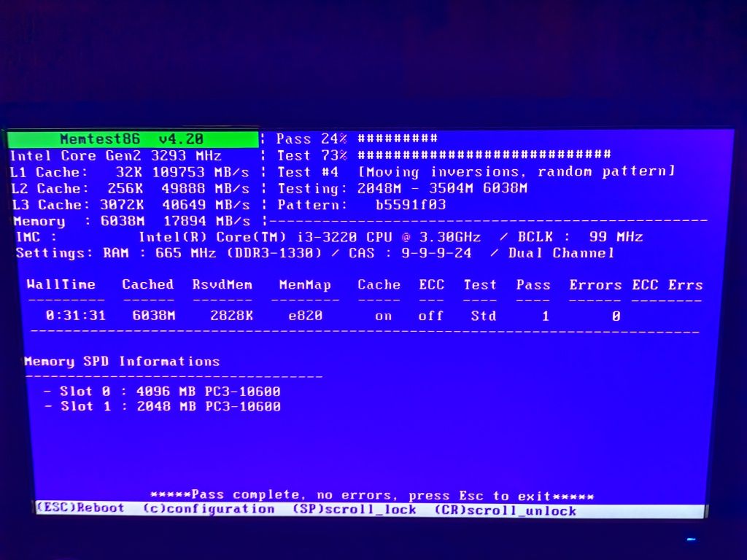The height and width of the screenshot is (560, 747).
Task: Click the L3 Cache speed 40649 MB/s
Action: [206, 205]
